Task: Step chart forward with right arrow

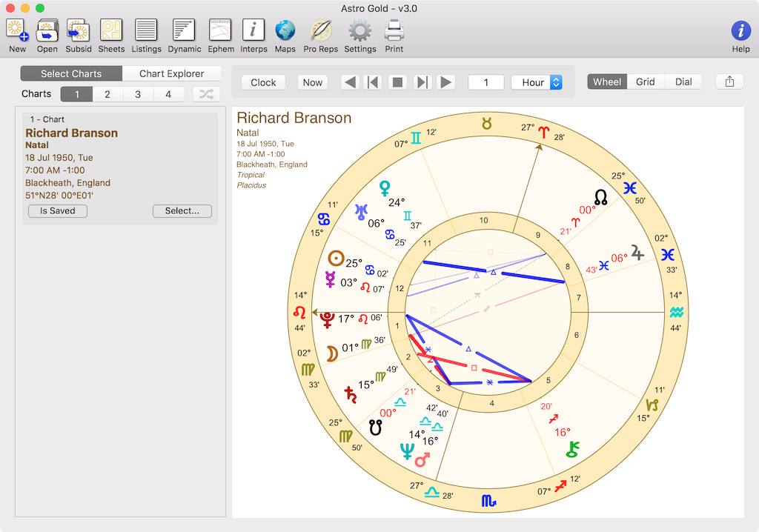Action: click(445, 82)
